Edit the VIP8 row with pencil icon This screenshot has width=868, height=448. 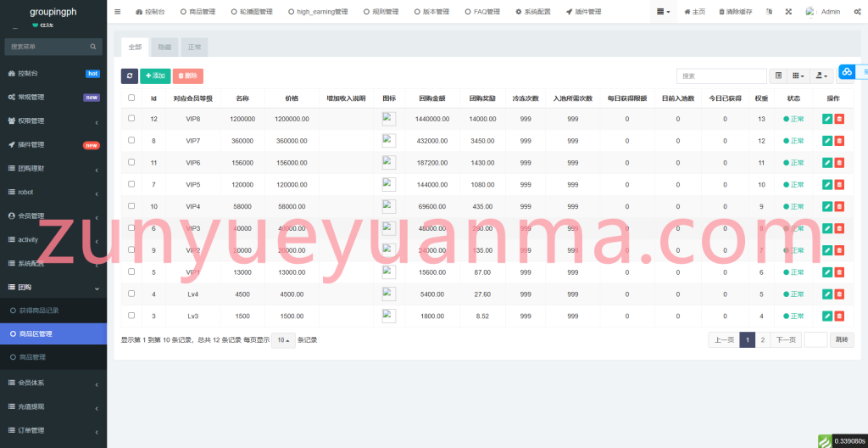coord(827,119)
